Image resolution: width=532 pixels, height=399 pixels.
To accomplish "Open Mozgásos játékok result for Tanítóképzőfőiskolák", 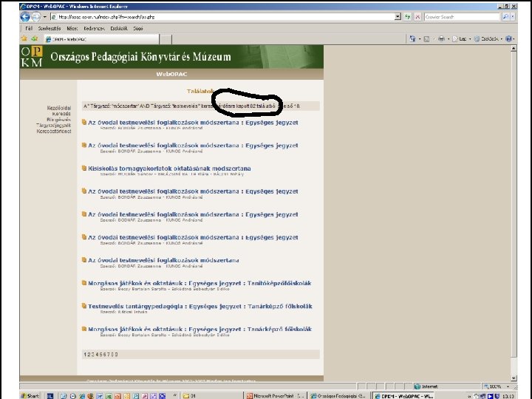I will click(199, 283).
